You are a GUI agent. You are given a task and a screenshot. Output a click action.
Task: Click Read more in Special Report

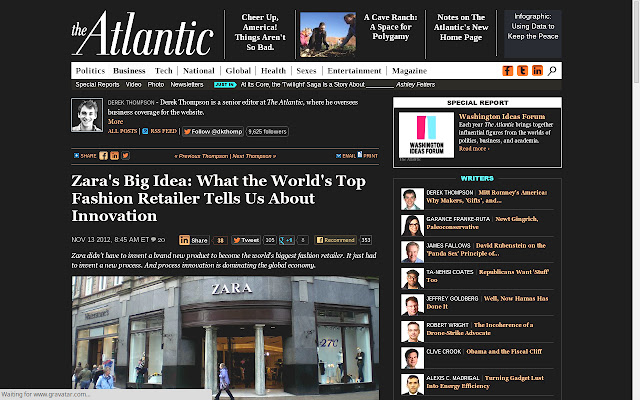click(474, 149)
